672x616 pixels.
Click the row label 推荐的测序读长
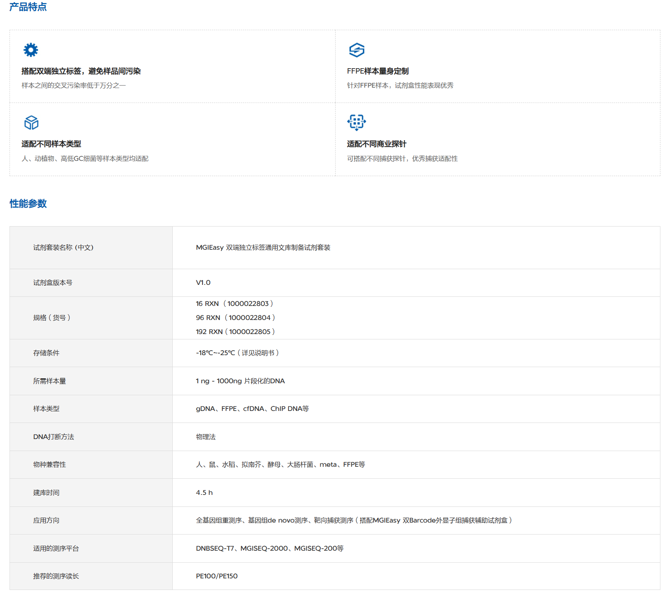pos(56,576)
